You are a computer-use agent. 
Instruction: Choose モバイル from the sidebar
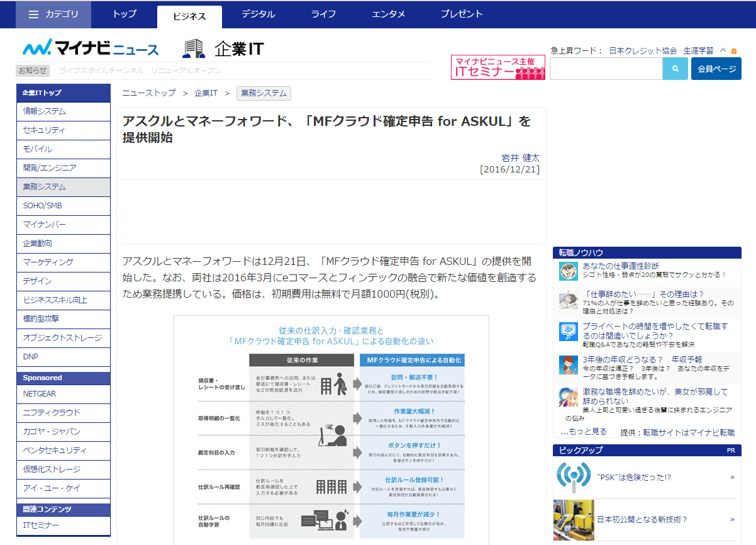(x=63, y=149)
